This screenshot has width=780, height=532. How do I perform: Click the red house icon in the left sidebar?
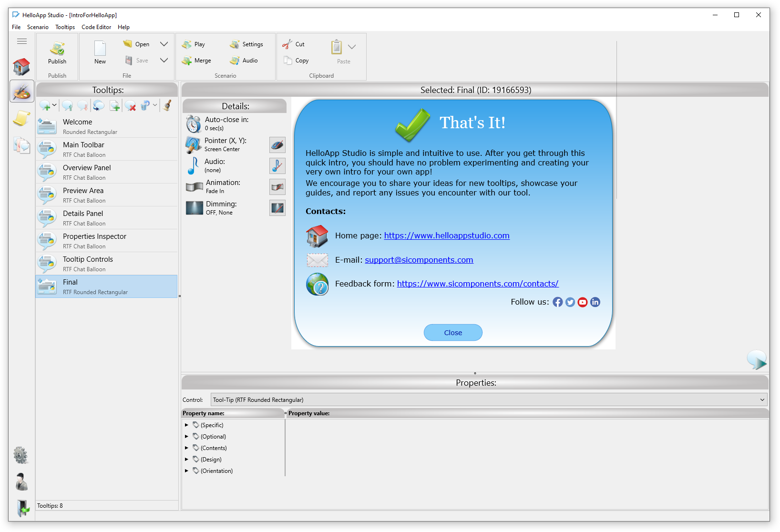click(x=21, y=67)
